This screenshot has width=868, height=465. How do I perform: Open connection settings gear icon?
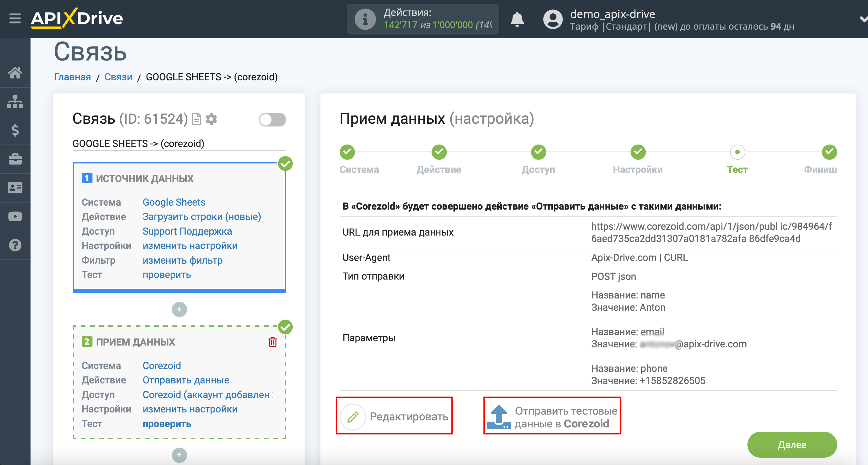pyautogui.click(x=211, y=119)
